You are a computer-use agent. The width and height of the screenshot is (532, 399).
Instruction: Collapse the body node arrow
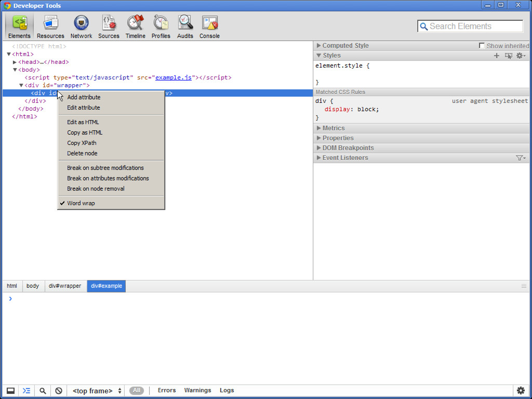tap(15, 70)
